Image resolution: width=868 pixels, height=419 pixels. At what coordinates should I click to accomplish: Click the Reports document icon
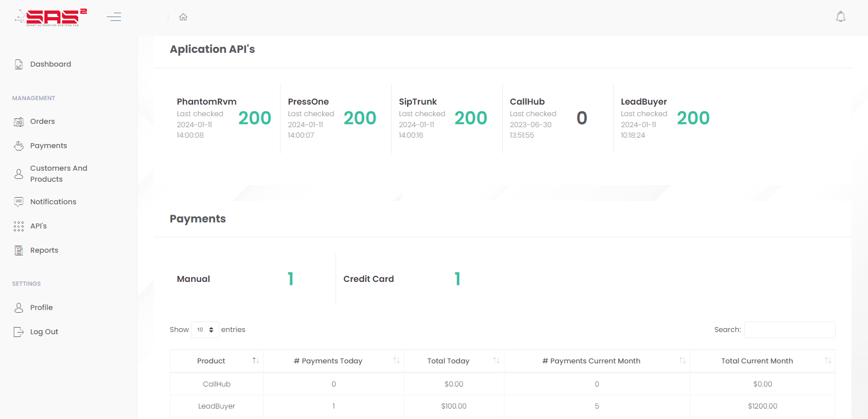(19, 251)
